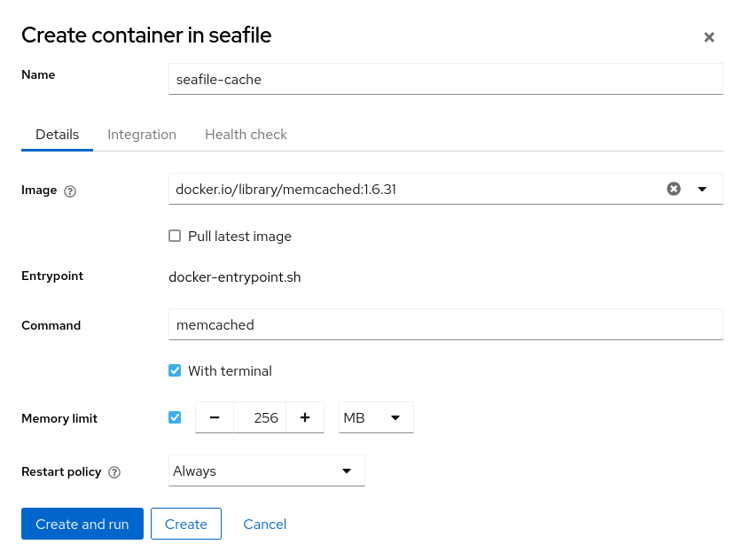Screen dimensions: 743x560
Task: Click the Image help question-mark icon
Action: coord(70,191)
